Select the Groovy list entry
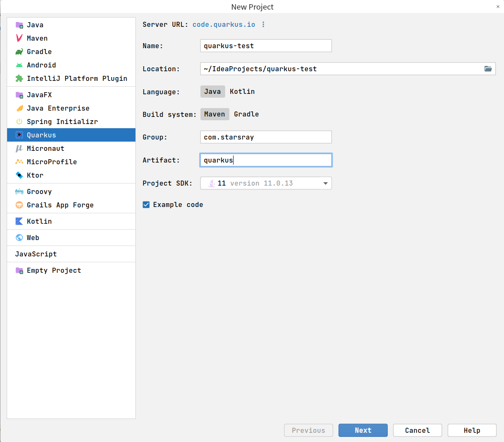 point(71,191)
